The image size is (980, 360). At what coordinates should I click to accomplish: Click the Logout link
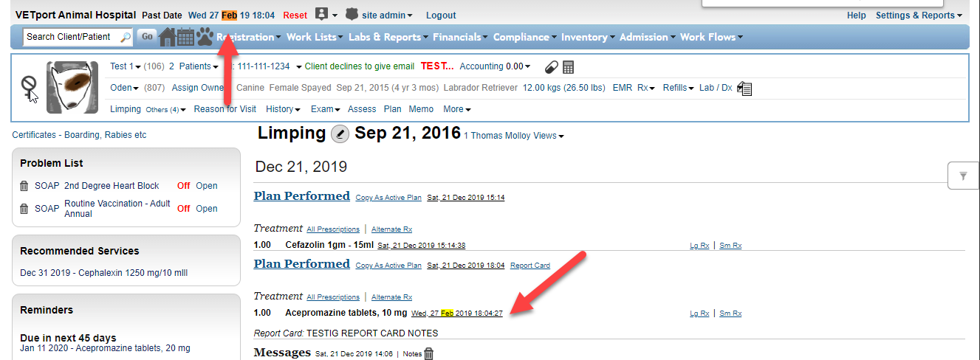point(441,15)
